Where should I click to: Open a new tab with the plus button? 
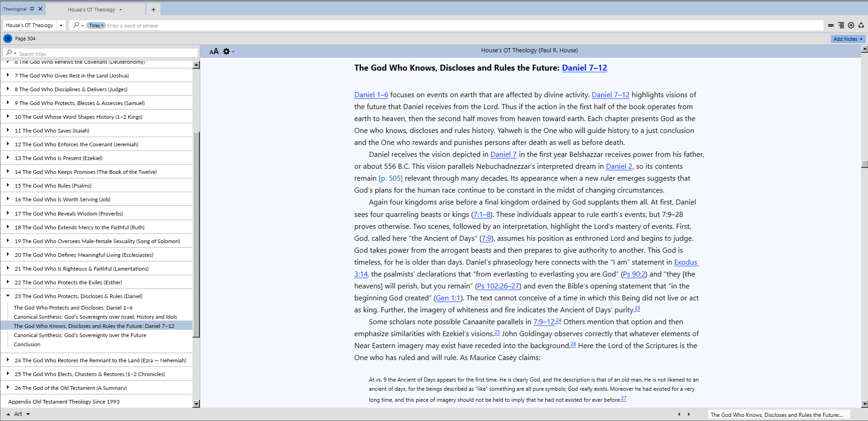[154, 10]
